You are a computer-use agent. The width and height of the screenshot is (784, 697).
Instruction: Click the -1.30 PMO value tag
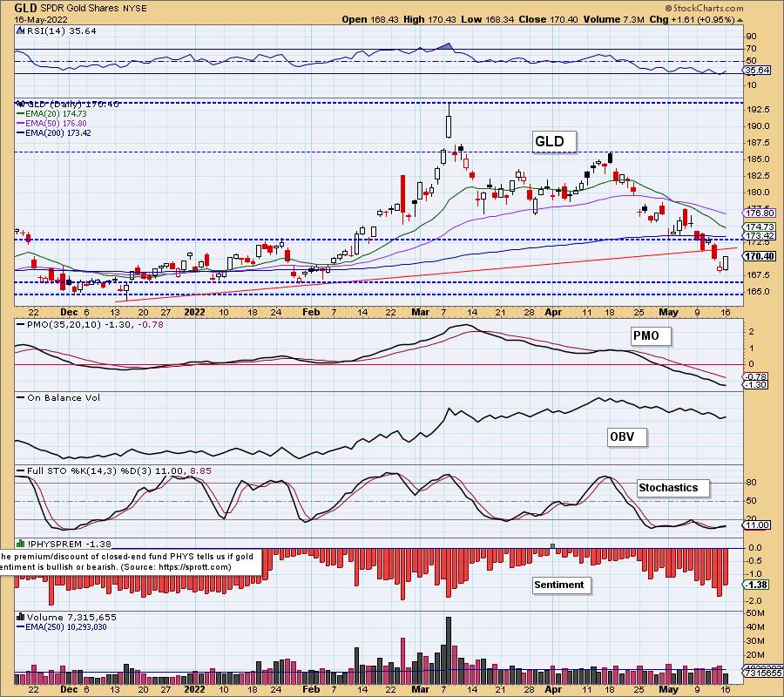tap(755, 385)
